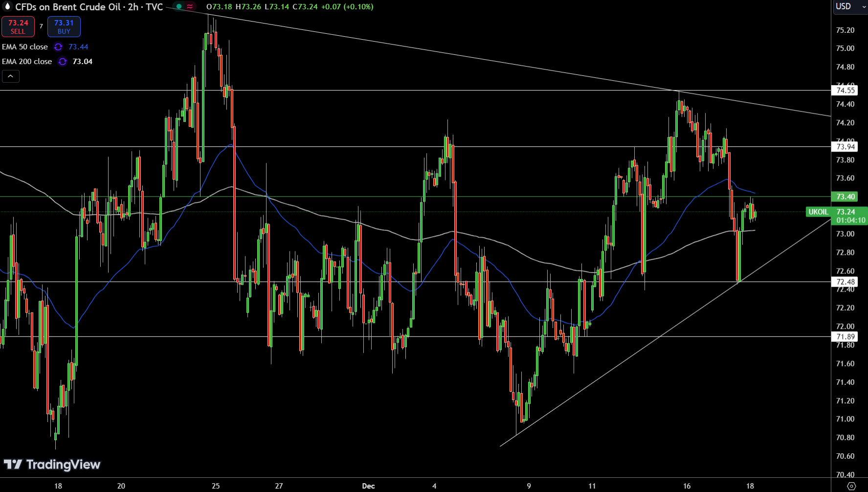Click the green market status dot
The height and width of the screenshot is (492, 868).
[179, 7]
